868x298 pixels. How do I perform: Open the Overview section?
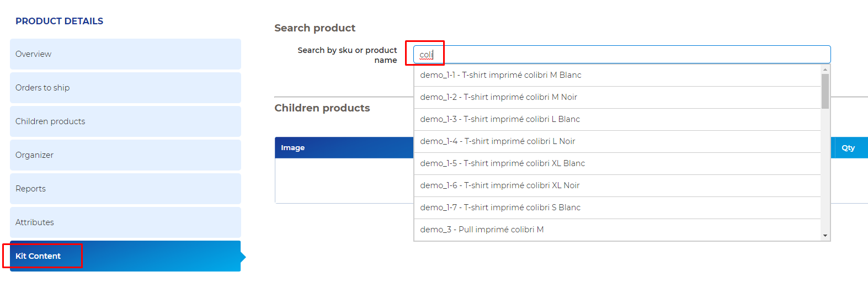pos(125,54)
